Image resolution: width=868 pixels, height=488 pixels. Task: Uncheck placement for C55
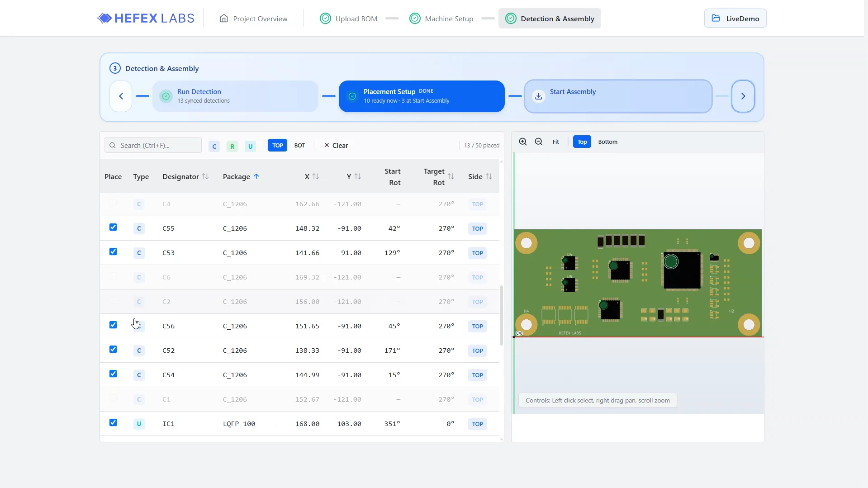pyautogui.click(x=113, y=227)
